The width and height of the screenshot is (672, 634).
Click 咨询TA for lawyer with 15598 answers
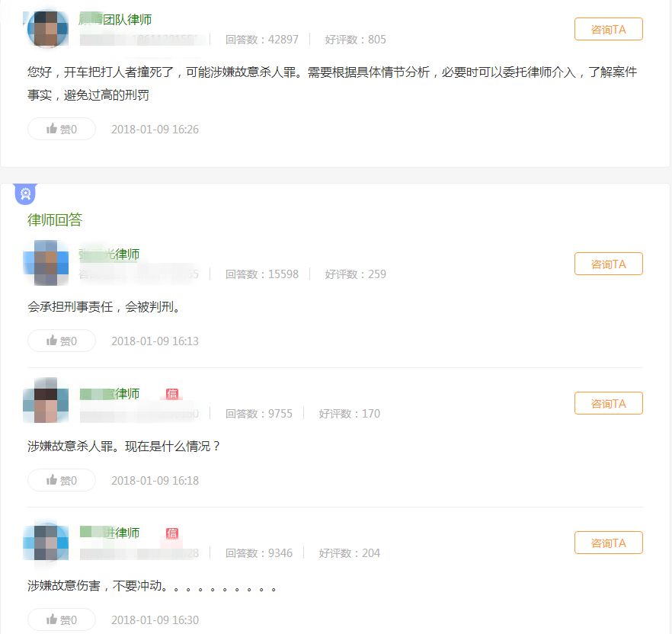(x=608, y=264)
